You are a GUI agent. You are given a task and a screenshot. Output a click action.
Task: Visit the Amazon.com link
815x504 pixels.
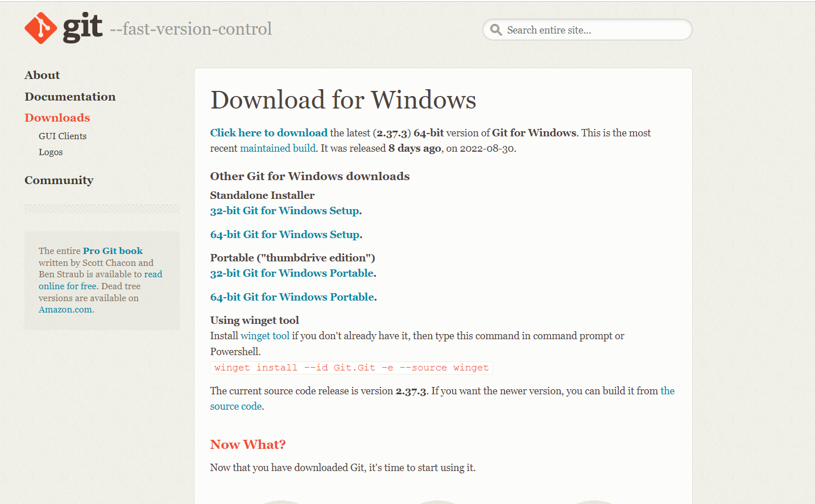click(x=65, y=310)
